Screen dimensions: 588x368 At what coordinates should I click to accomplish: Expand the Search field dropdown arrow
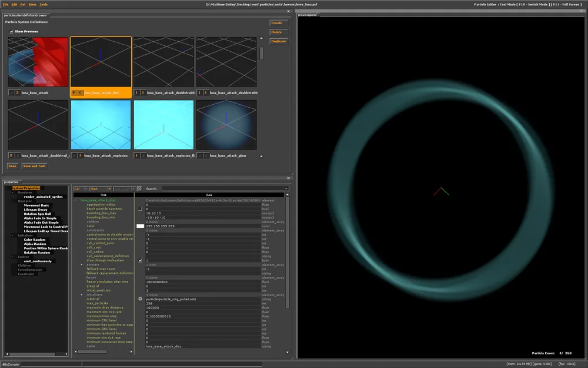tap(286, 189)
